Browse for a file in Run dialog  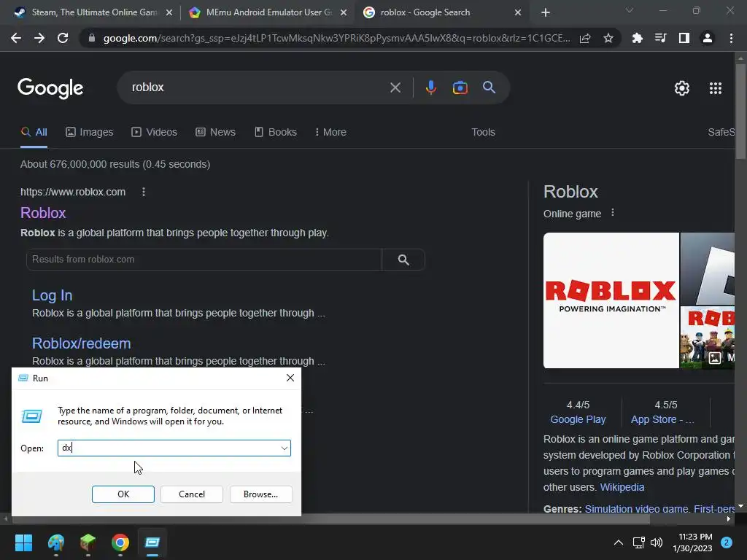click(x=260, y=494)
